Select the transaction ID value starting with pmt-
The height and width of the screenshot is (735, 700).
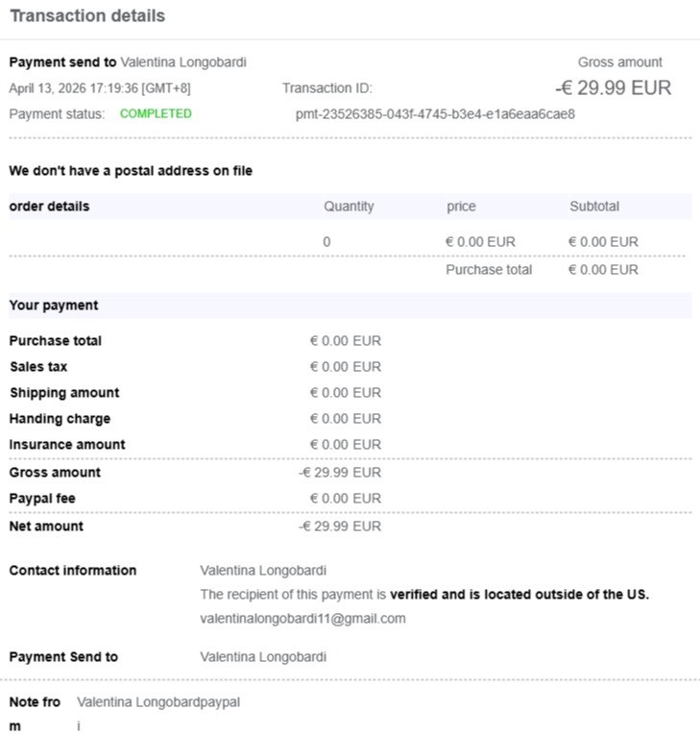pyautogui.click(x=435, y=114)
